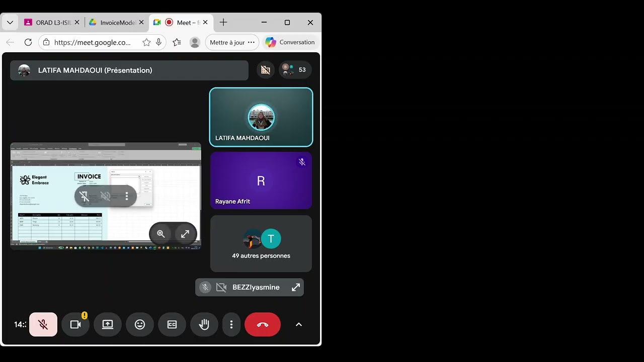644x362 pixels.
Task: Open the browser profile avatar
Action: 195,43
